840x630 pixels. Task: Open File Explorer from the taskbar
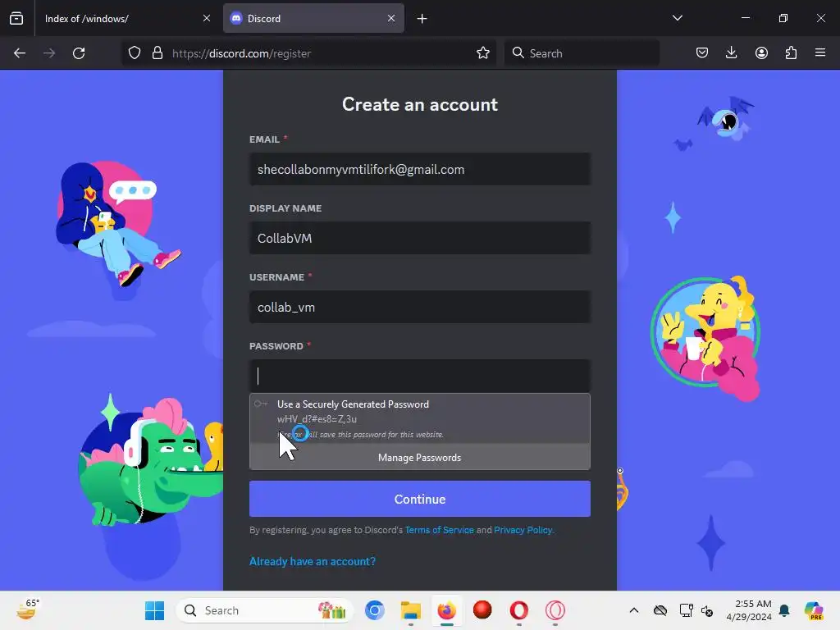point(411,610)
